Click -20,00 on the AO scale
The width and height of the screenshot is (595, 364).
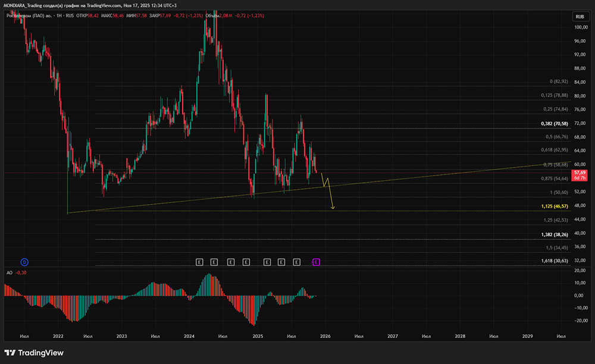click(581, 321)
